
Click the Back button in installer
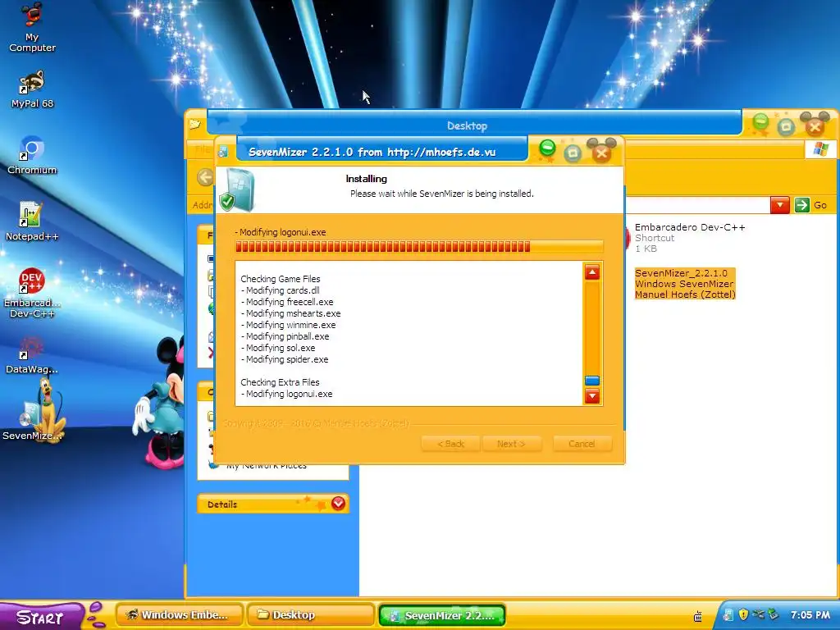(x=450, y=444)
